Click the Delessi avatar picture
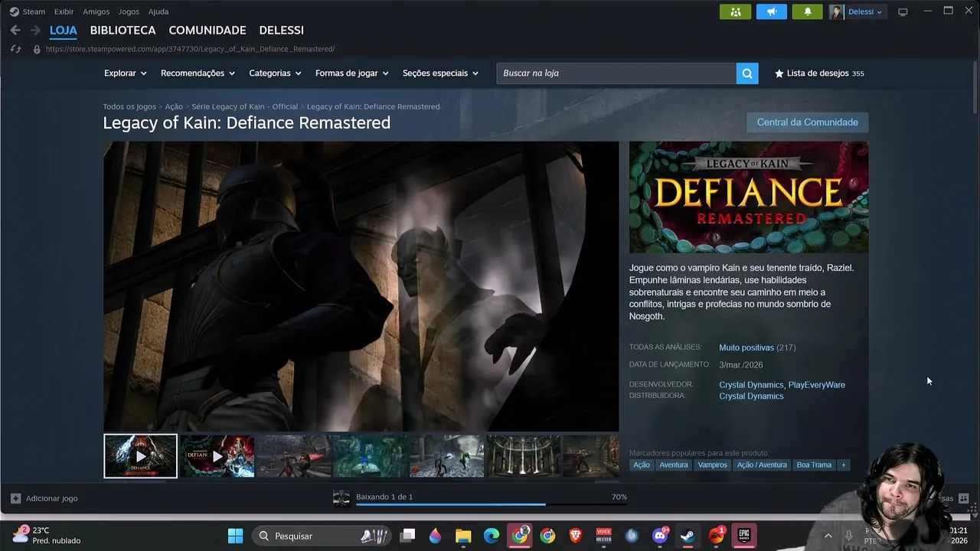 836,11
